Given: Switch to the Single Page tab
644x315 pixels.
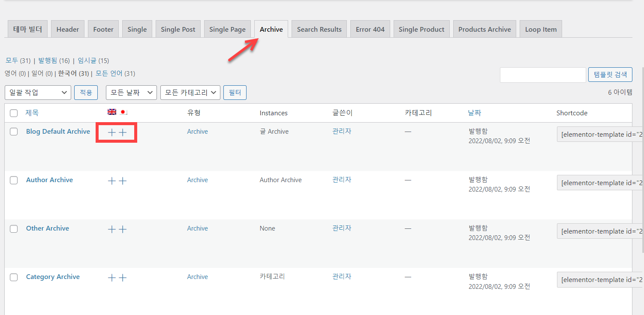Looking at the screenshot, I should tap(227, 29).
